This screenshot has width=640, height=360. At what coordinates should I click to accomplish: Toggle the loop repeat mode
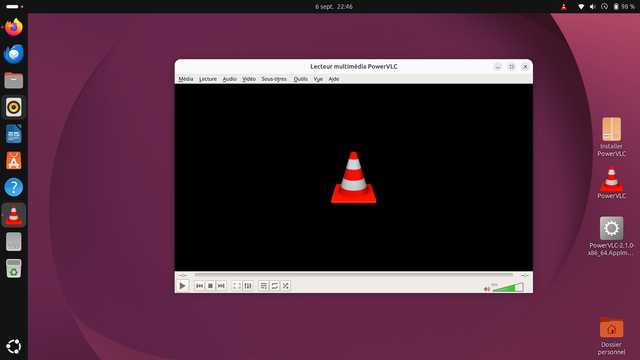275,286
